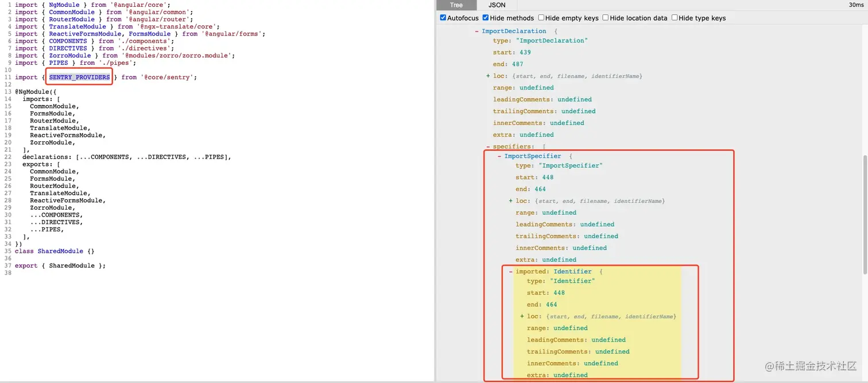Screen dimensions: 868x383
Task: Expand loc under ImportDeclaration end: 487
Action: point(488,76)
